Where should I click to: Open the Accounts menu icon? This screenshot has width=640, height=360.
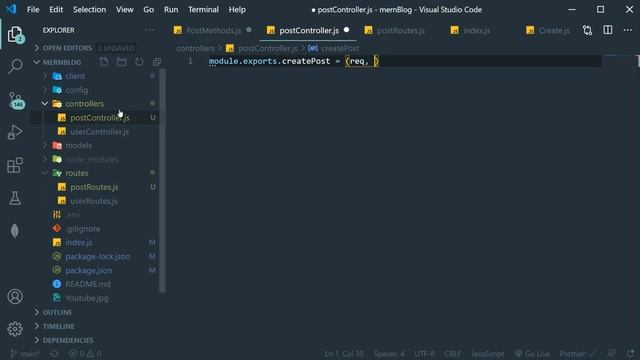(x=15, y=296)
